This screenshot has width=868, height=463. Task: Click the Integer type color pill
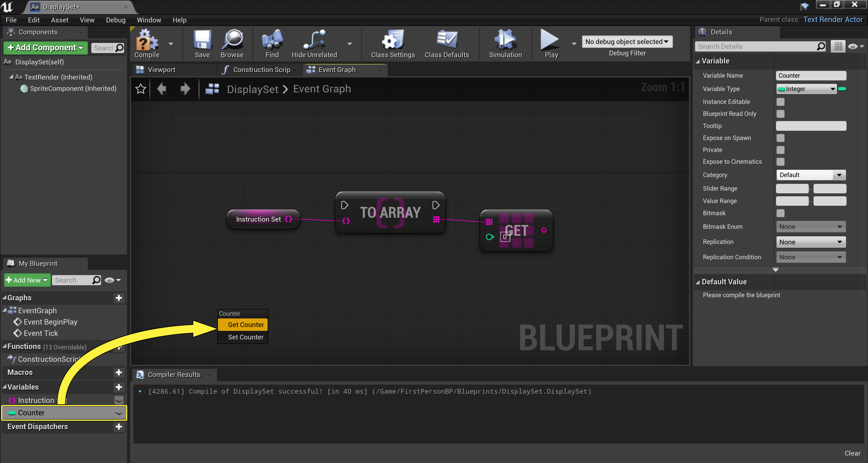pos(842,89)
